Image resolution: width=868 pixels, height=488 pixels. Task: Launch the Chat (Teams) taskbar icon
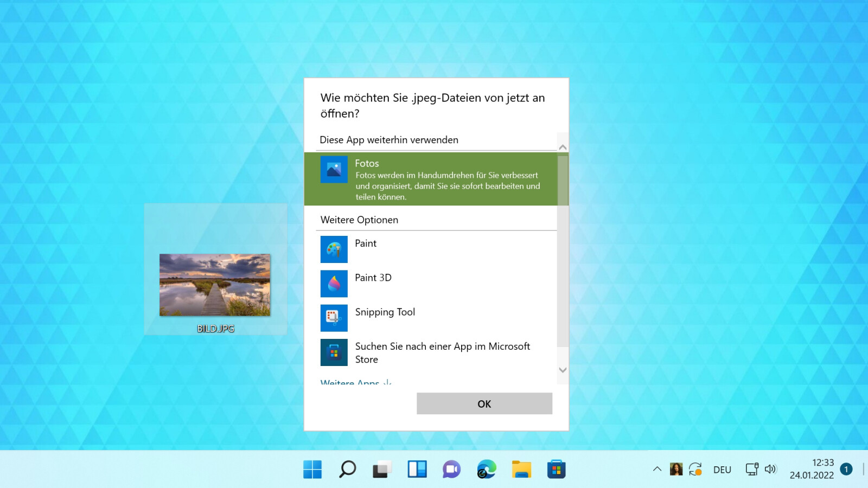pyautogui.click(x=451, y=469)
